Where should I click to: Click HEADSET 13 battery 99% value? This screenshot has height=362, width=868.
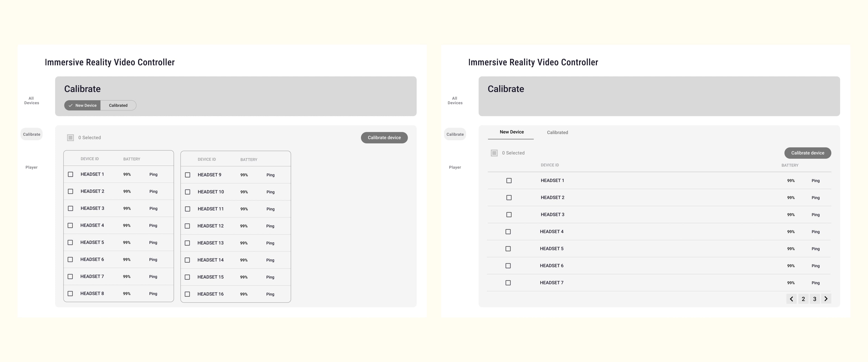(244, 243)
